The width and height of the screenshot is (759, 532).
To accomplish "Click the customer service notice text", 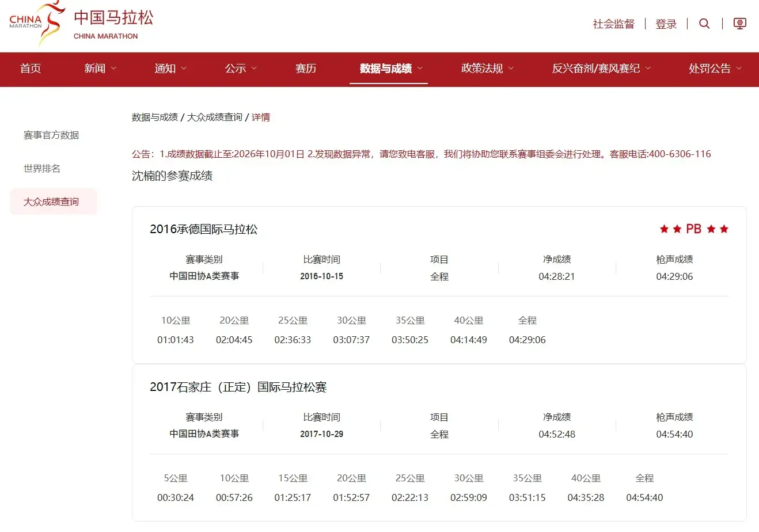I will click(x=422, y=154).
